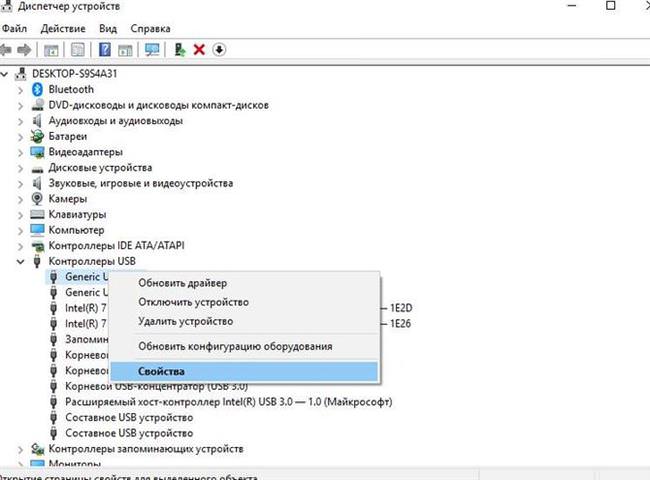Click the Батареи battery icon
Screen dimensions: 650x480
[37, 136]
